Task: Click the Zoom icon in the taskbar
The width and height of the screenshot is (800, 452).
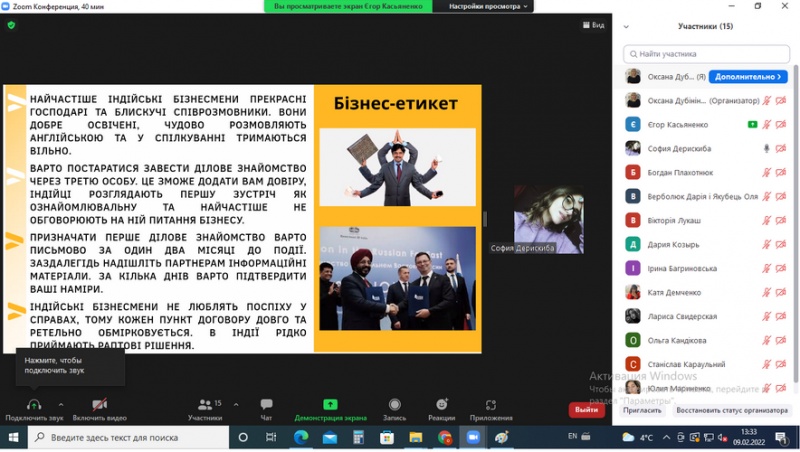Action: point(473,437)
